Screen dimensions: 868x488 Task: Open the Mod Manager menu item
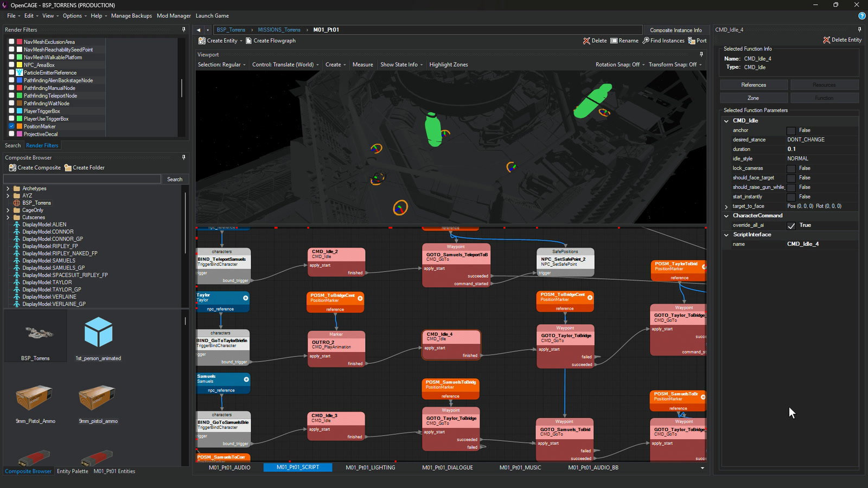click(174, 16)
